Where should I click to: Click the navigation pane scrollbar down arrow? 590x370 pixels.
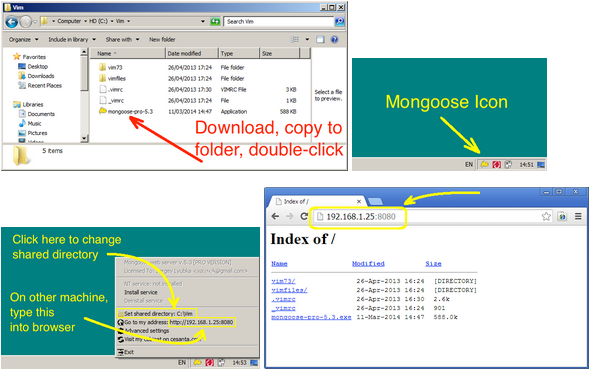(x=84, y=139)
